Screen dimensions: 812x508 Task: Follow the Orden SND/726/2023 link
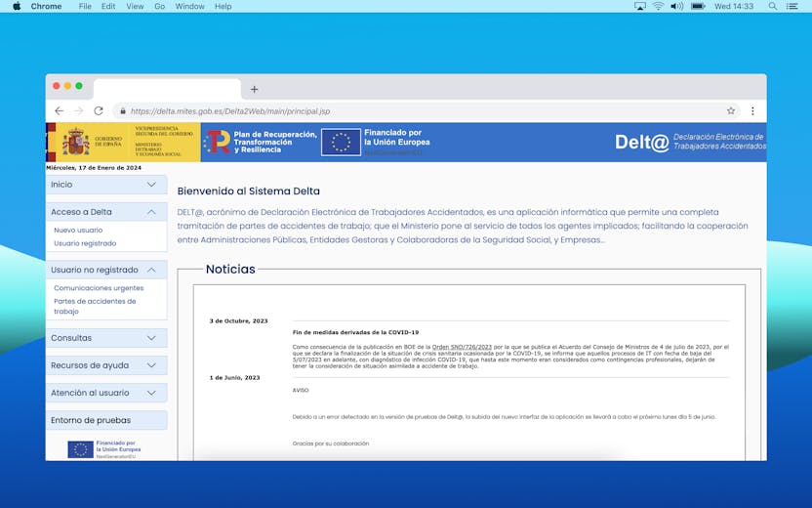pyautogui.click(x=462, y=347)
